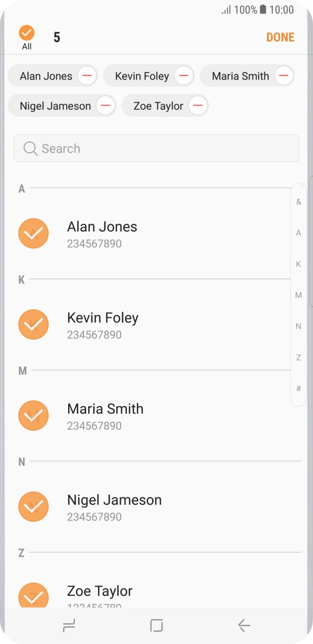
Task: Remove Zoe Taylor chip with minus icon
Action: (198, 106)
